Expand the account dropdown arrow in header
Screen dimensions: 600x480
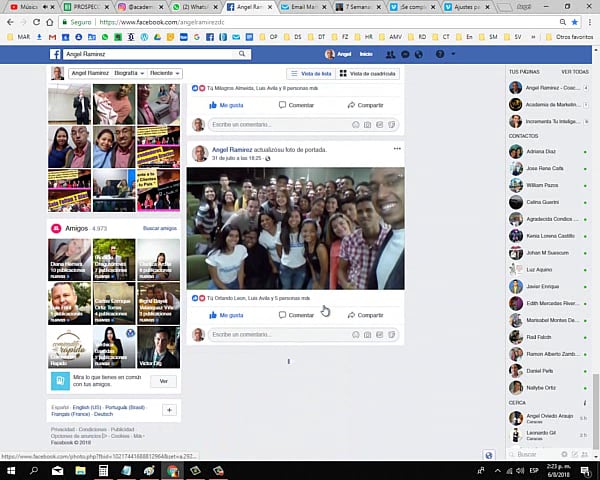[453, 54]
